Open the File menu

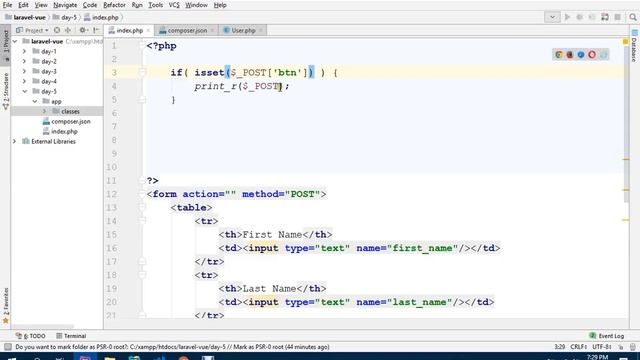(7, 5)
